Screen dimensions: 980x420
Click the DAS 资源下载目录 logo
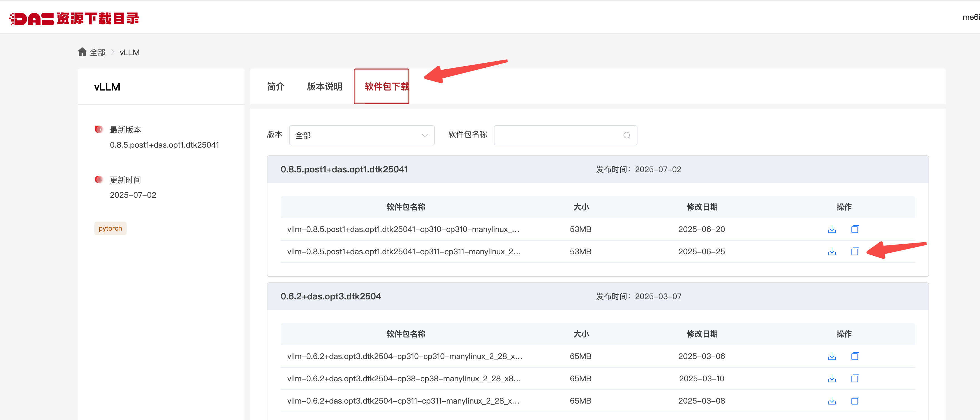[74, 18]
